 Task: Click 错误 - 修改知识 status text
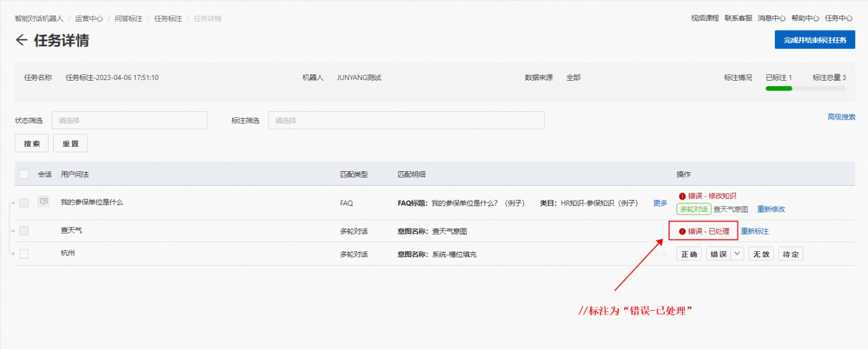(712, 196)
